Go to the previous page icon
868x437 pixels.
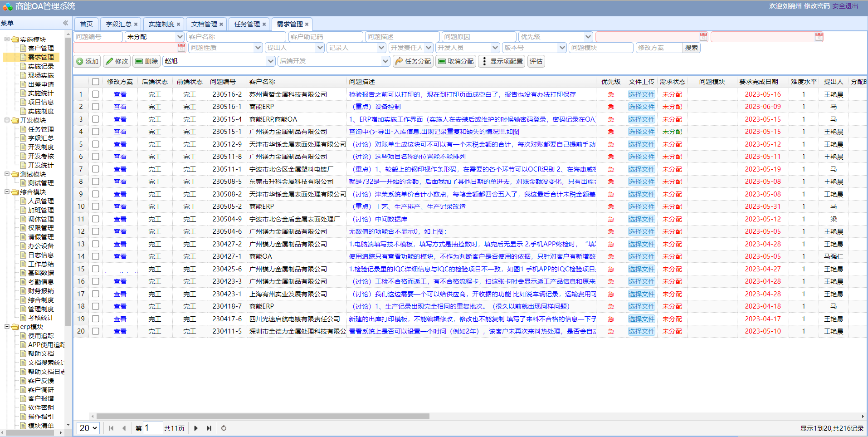point(124,428)
